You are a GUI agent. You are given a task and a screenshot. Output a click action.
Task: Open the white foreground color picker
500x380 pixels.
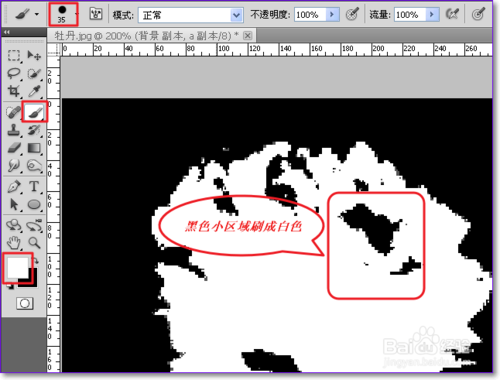(x=17, y=267)
